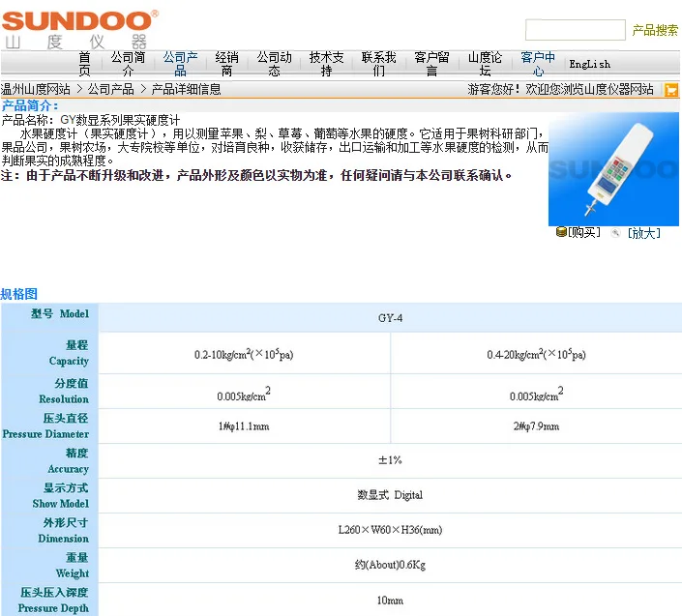Open the 联系我们 menu item
This screenshot has height=616, width=682.
tap(379, 64)
